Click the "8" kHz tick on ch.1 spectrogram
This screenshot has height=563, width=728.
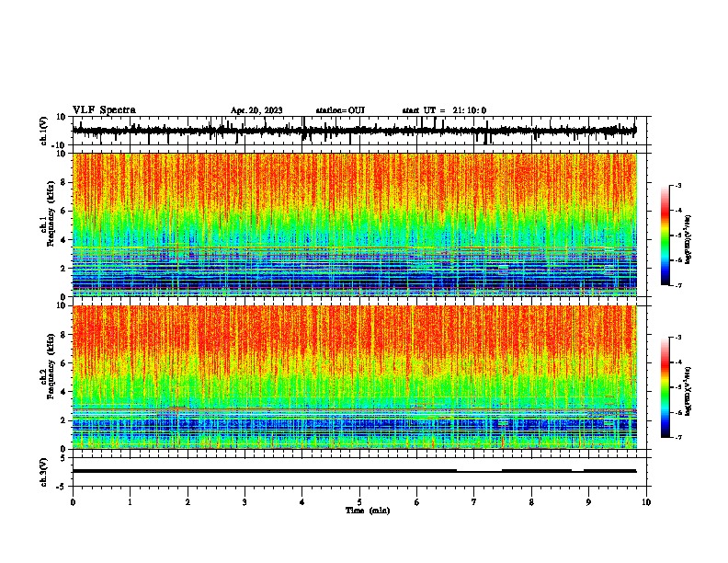64,182
